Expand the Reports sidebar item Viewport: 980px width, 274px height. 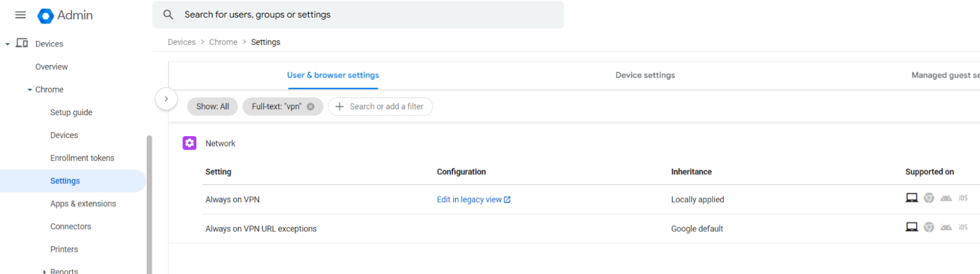coord(44,271)
